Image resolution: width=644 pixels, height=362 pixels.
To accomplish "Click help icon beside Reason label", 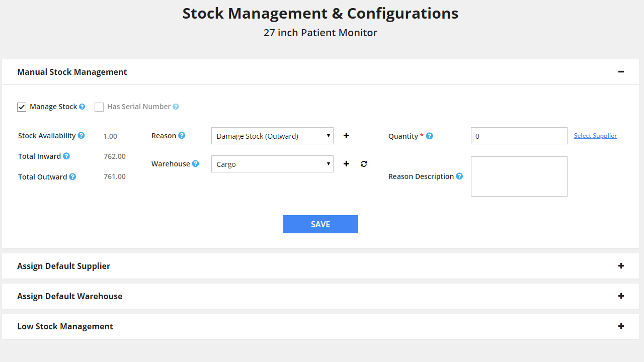I will [182, 136].
